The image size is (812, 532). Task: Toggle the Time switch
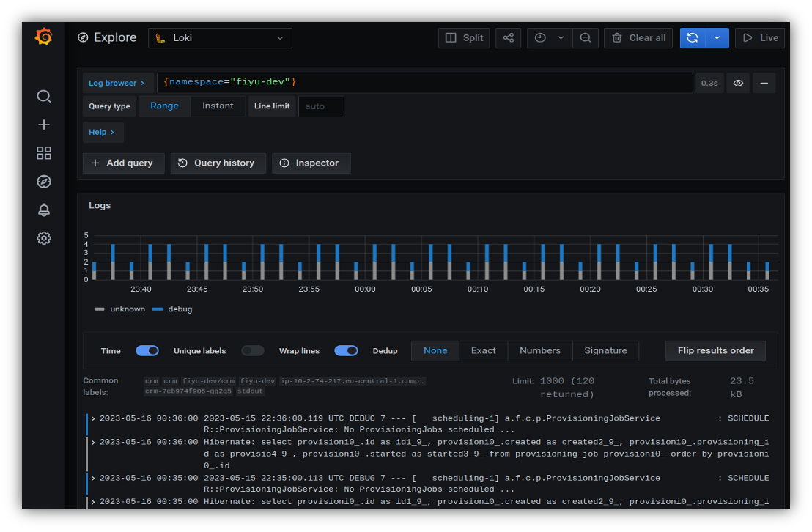click(147, 351)
